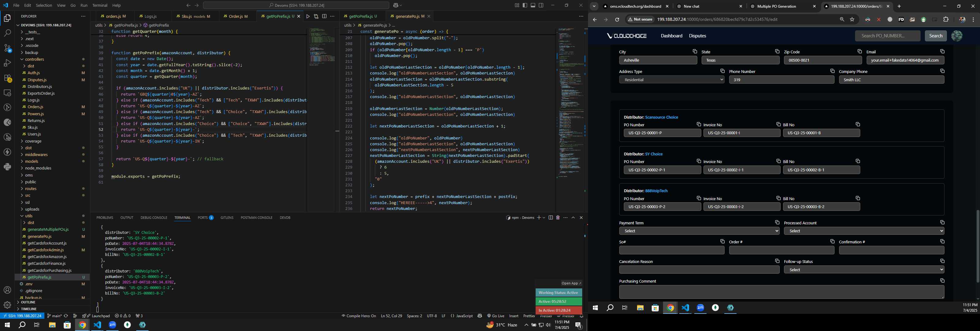Reload the Chrome page
Viewport: 980px width, 331px height.
click(x=617, y=20)
